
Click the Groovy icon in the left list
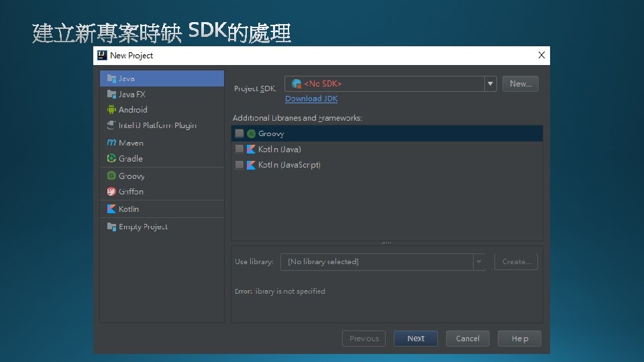pos(111,176)
